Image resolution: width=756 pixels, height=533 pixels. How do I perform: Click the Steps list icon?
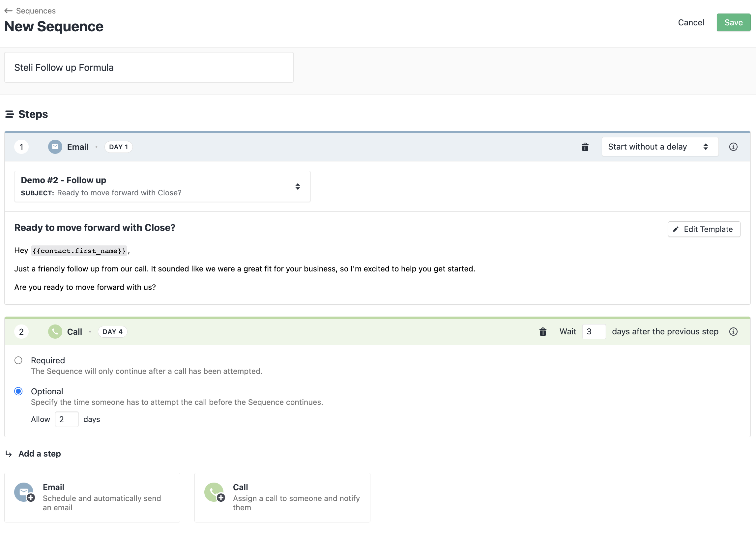coord(10,114)
